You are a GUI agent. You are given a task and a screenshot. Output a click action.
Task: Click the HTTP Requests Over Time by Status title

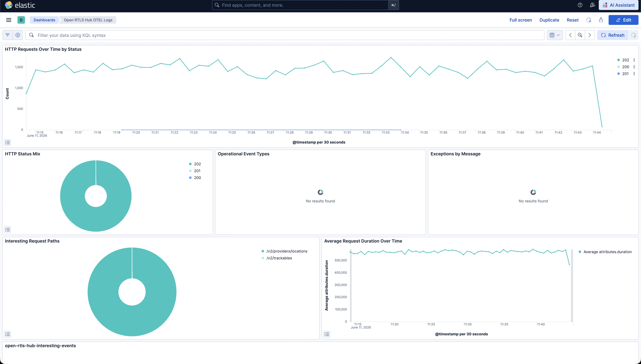pos(43,49)
